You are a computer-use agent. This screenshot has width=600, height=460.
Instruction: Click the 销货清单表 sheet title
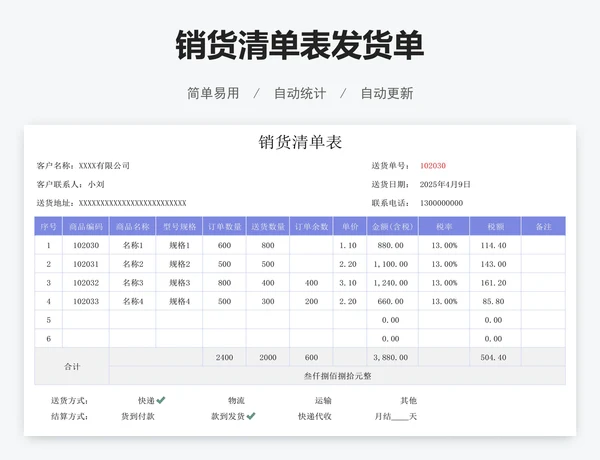pos(300,142)
